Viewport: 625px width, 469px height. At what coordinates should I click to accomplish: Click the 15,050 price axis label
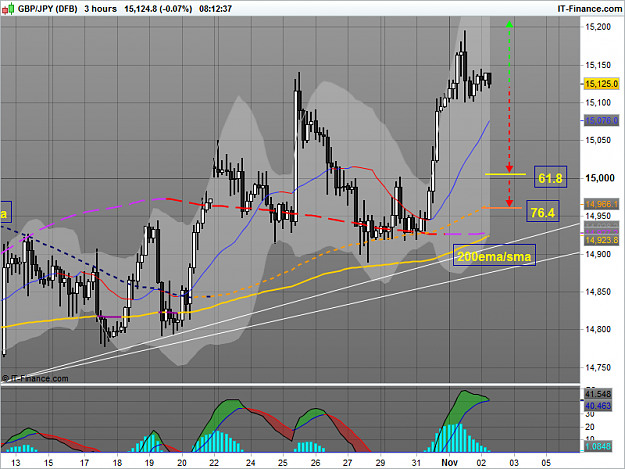click(598, 140)
